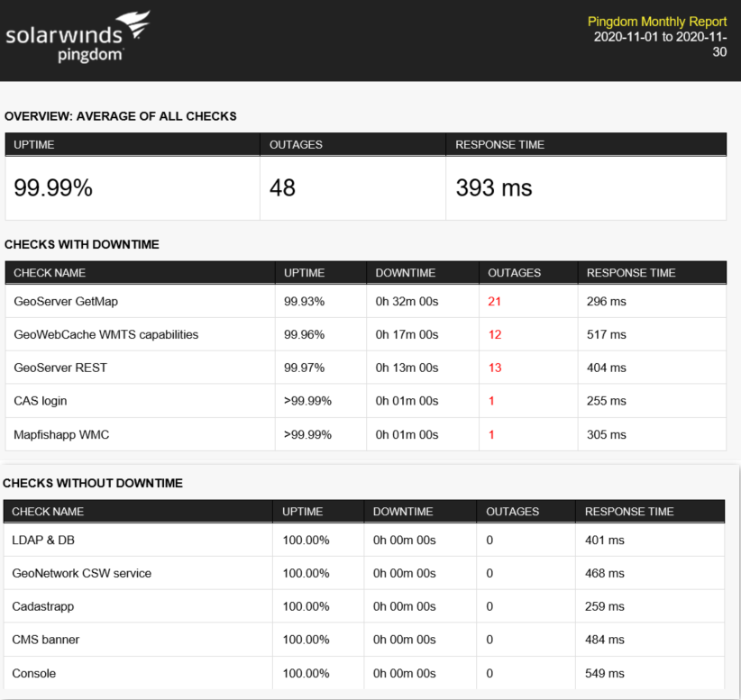Select the GeoServer REST check name
741x700 pixels.
tap(60, 368)
